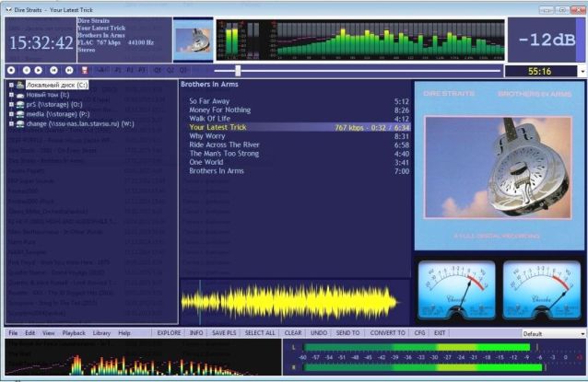588x382 pixels.
Task: Select the track Ride Across The River
Action: [x=299, y=145]
